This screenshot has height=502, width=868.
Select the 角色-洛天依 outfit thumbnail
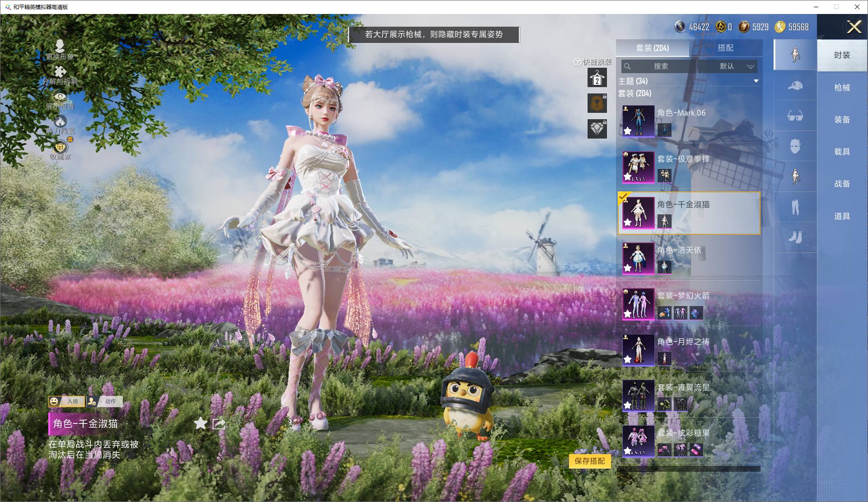[x=638, y=258]
